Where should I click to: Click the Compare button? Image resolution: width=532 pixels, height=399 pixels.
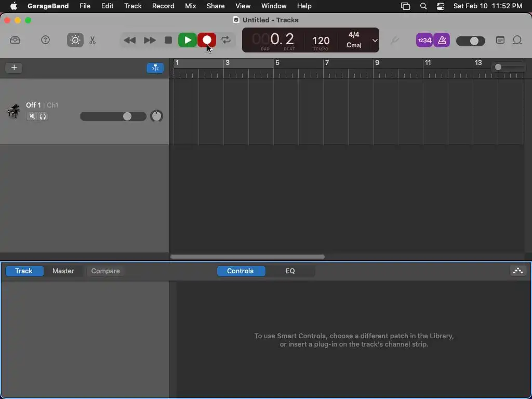coord(105,271)
